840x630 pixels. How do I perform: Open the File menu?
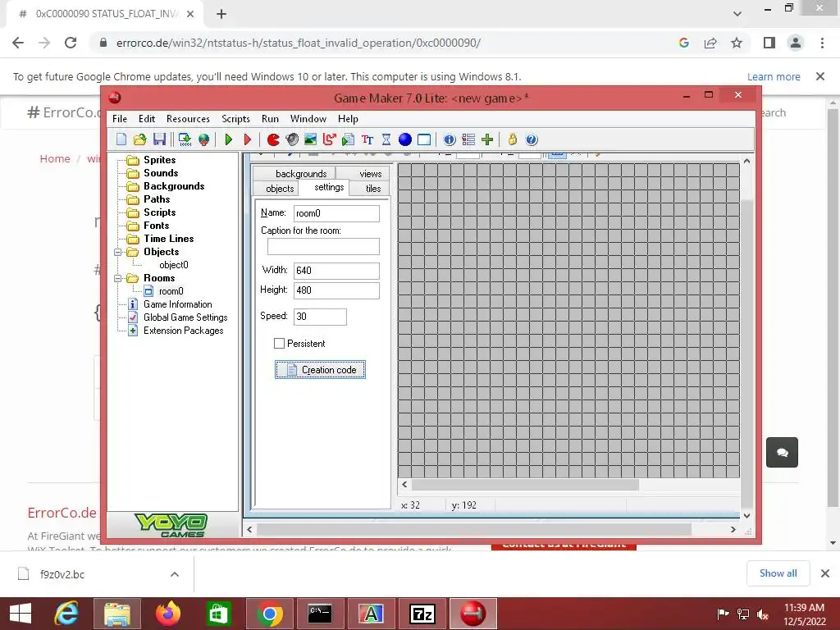pos(120,119)
